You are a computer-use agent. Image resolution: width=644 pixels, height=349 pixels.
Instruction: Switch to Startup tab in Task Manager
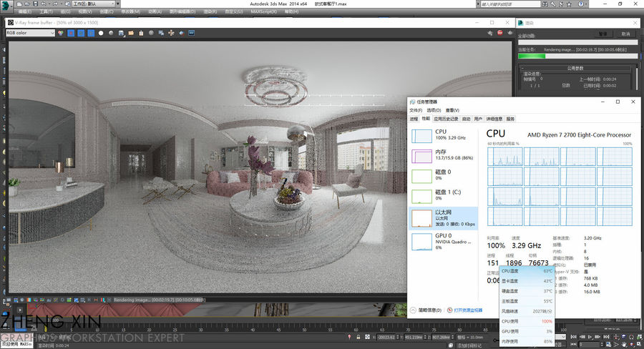pos(466,119)
